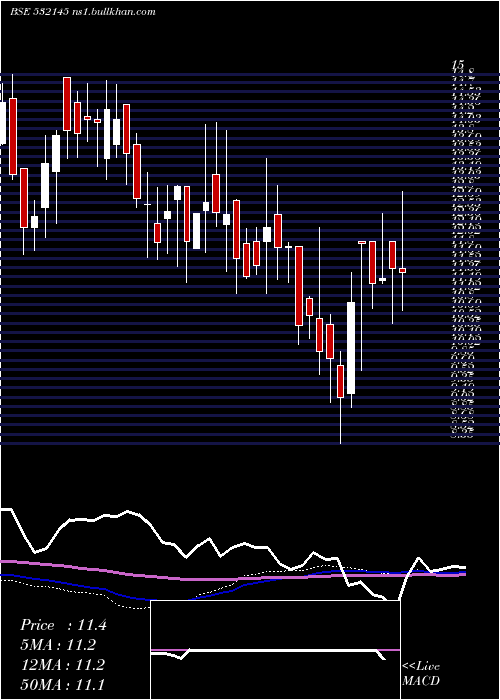Click the tall white bullish candle near the chart low
500x700 pixels.
(351, 348)
